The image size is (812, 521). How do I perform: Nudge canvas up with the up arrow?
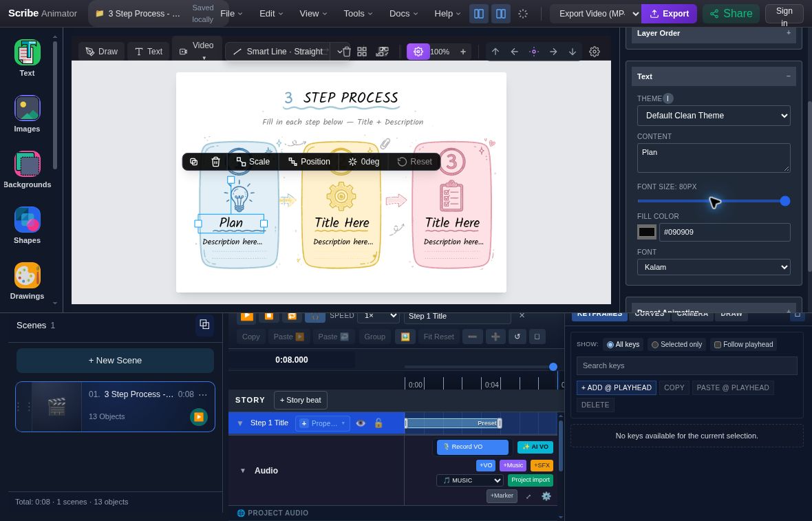click(x=495, y=51)
